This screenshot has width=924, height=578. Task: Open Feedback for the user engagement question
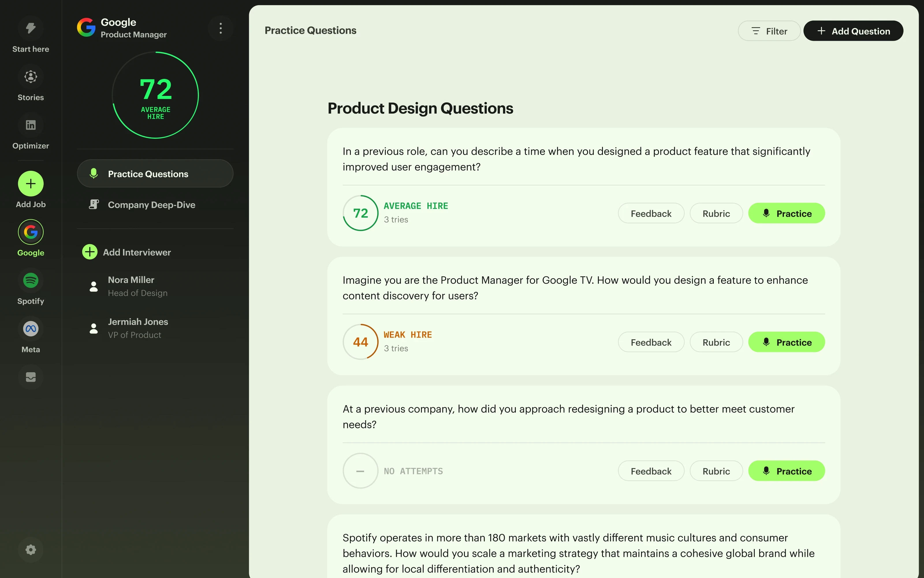pyautogui.click(x=651, y=213)
